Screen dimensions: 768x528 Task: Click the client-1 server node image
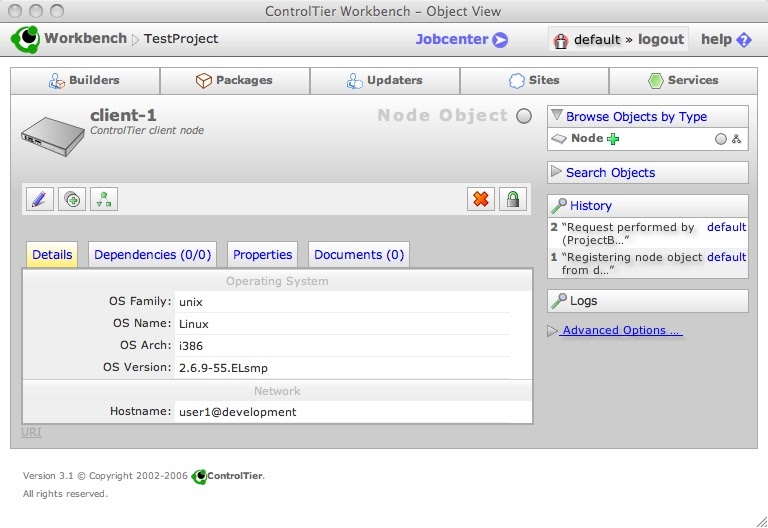52,136
